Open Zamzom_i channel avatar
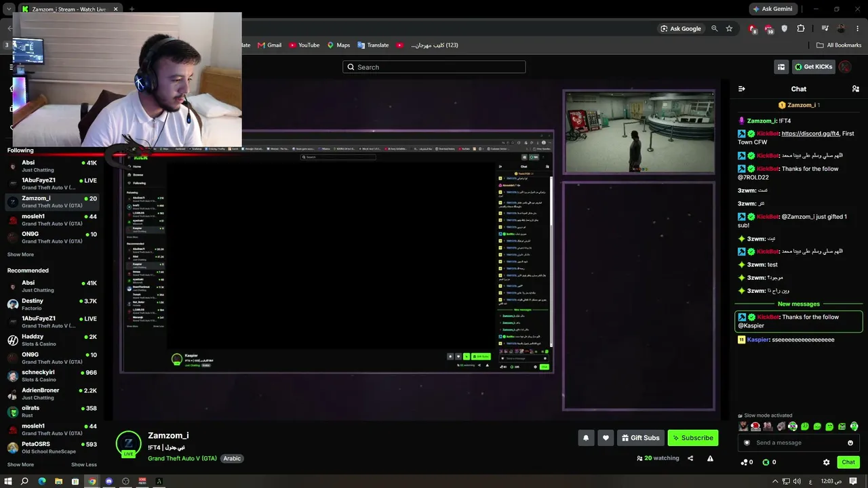Image resolution: width=868 pixels, height=488 pixels. click(x=128, y=443)
